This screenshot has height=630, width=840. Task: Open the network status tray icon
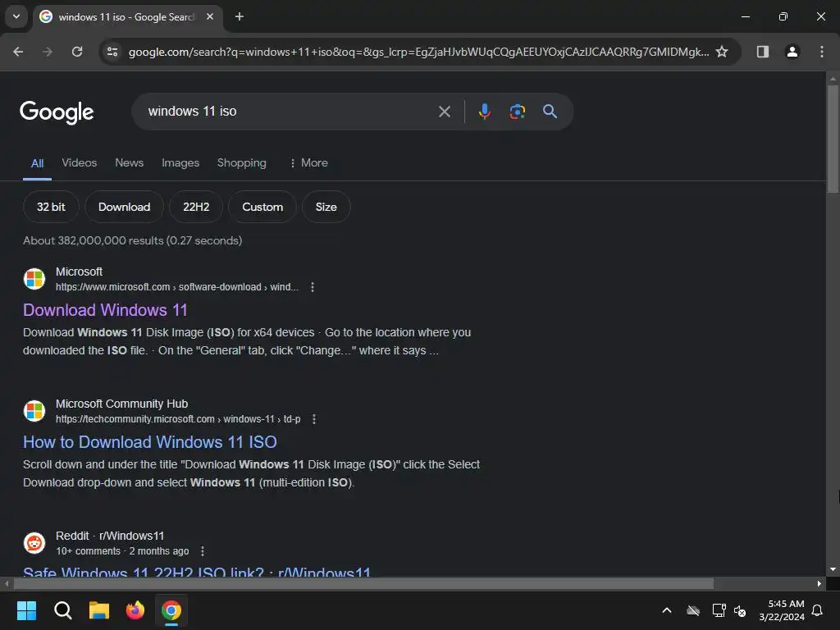(719, 610)
